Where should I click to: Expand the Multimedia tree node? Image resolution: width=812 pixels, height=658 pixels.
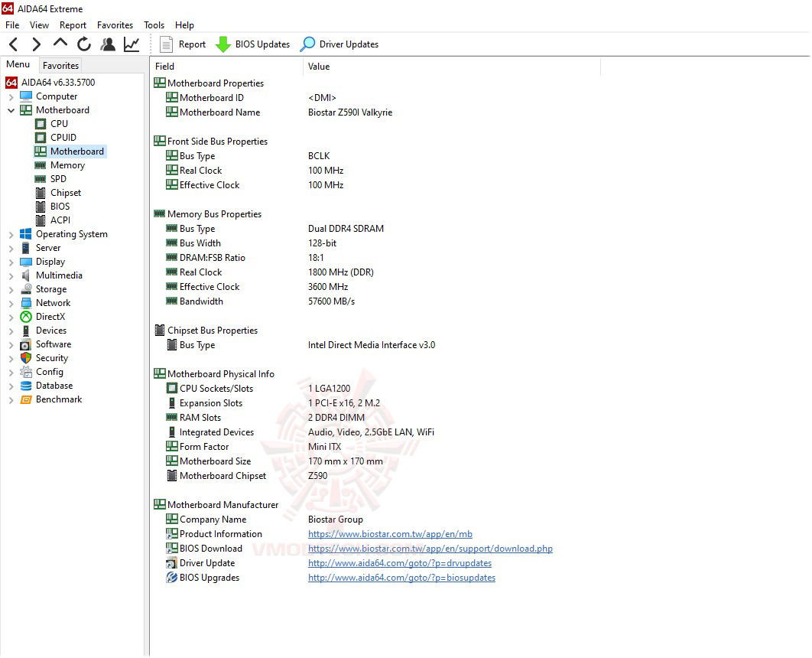(11, 276)
